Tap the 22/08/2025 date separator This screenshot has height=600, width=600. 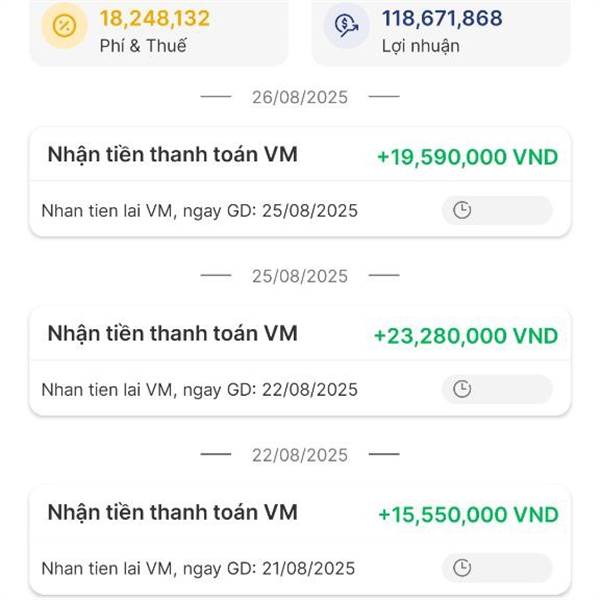coord(300,455)
